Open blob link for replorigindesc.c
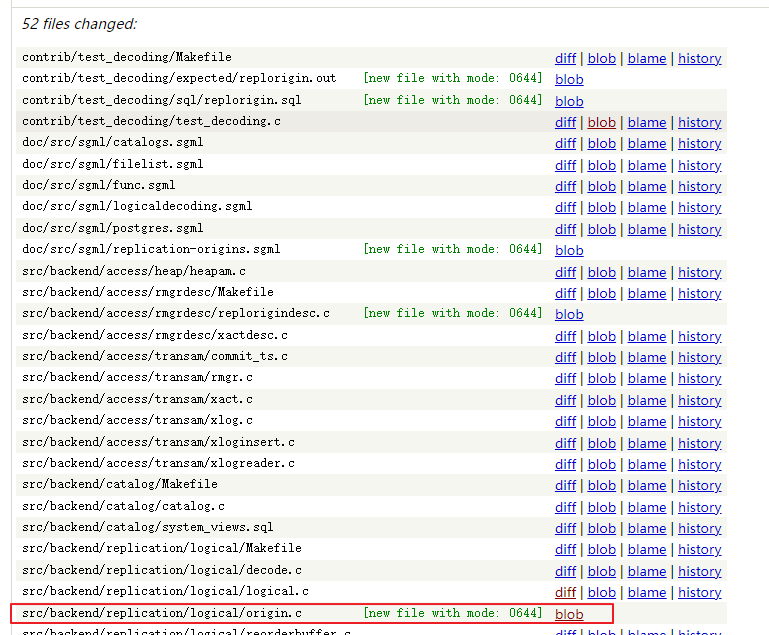 [569, 314]
